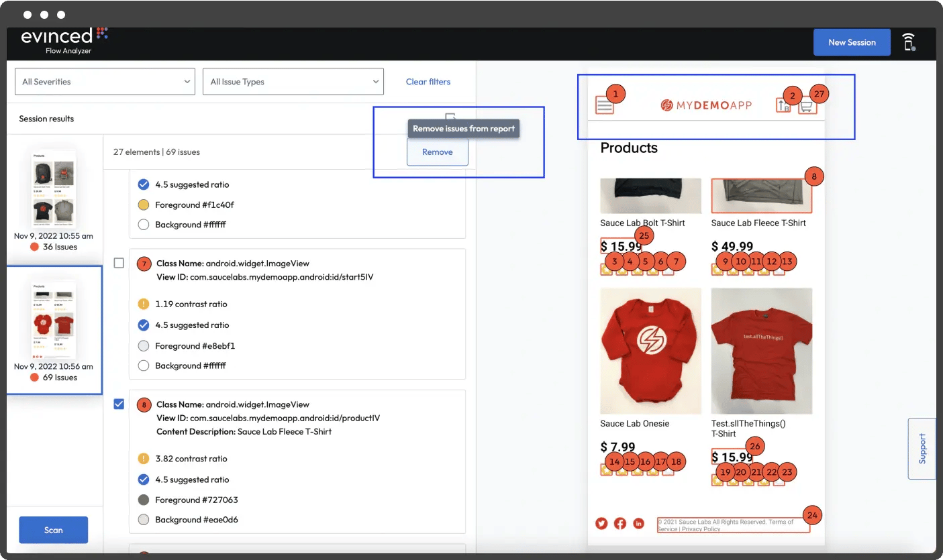Open the hamburger menu in MyDemoApp preview
Screen dimensions: 943x560
pos(605,105)
